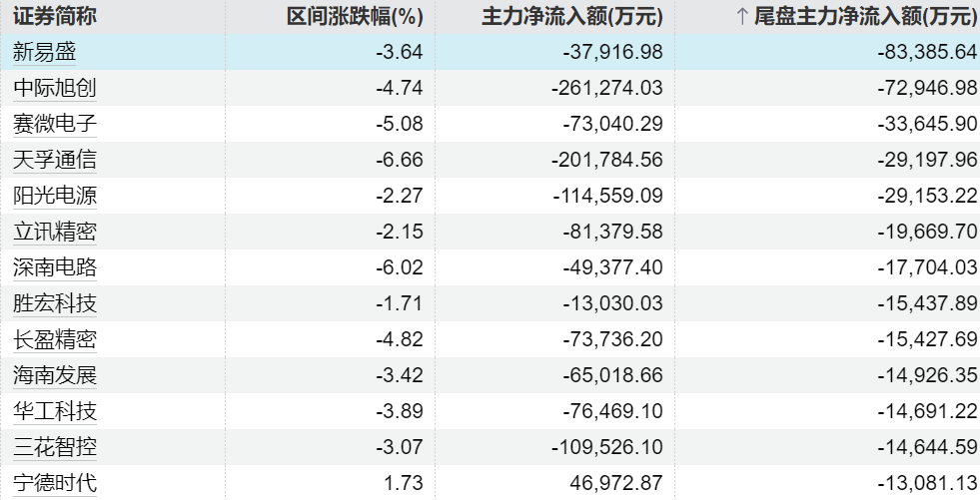The width and height of the screenshot is (980, 500).
Task: Open stock link 宁德时代
Action: click(55, 483)
